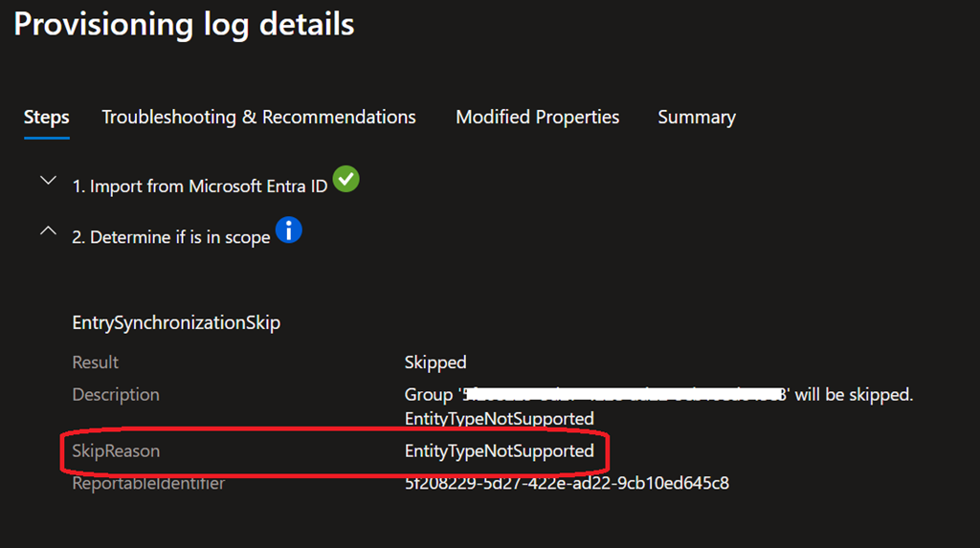Screen dimensions: 980x548
Task: Click the ReportableIdentifier field label
Action: [x=148, y=483]
